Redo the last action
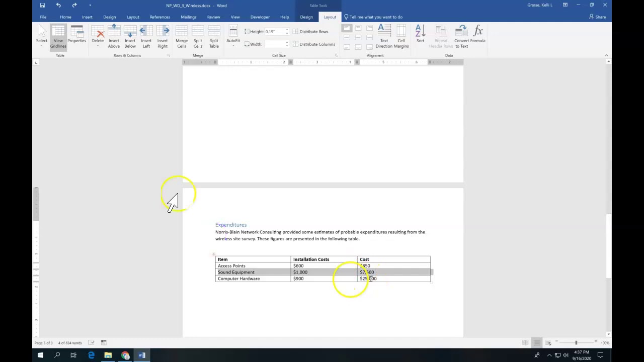 pyautogui.click(x=74, y=5)
